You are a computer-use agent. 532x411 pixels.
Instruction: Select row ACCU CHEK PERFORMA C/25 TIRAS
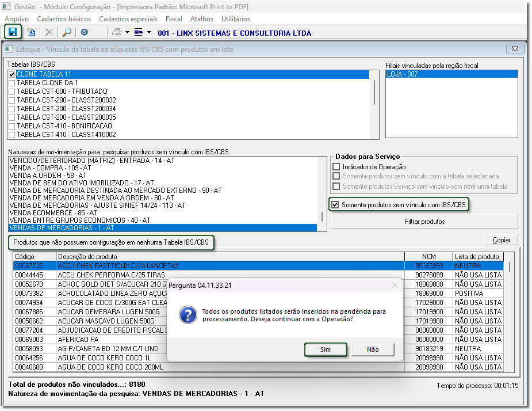click(x=258, y=275)
